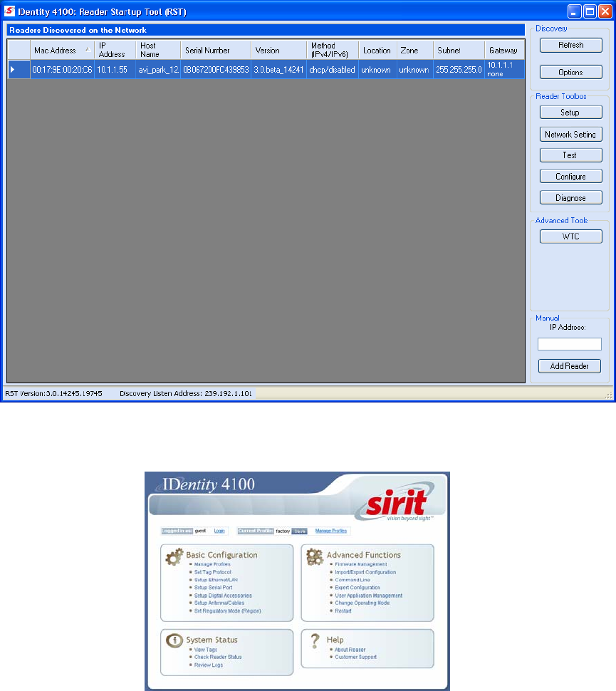Open the Setup Digital Accessories link

pos(223,596)
